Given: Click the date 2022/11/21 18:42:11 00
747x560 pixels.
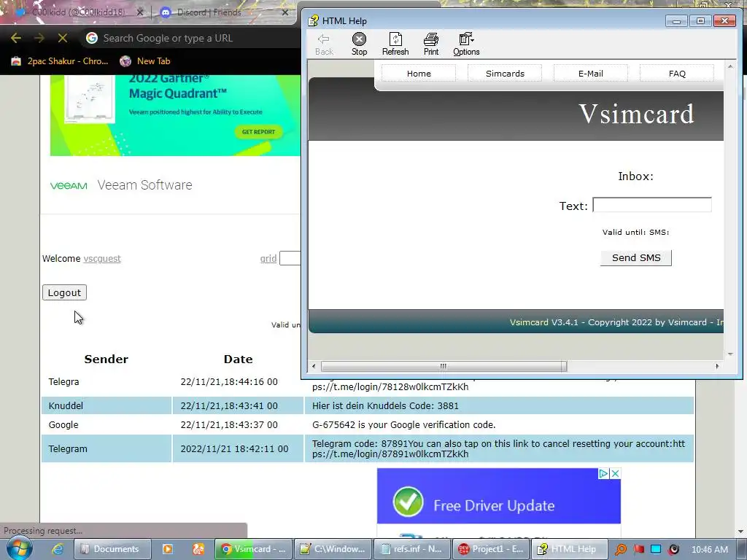Looking at the screenshot, I should (234, 448).
